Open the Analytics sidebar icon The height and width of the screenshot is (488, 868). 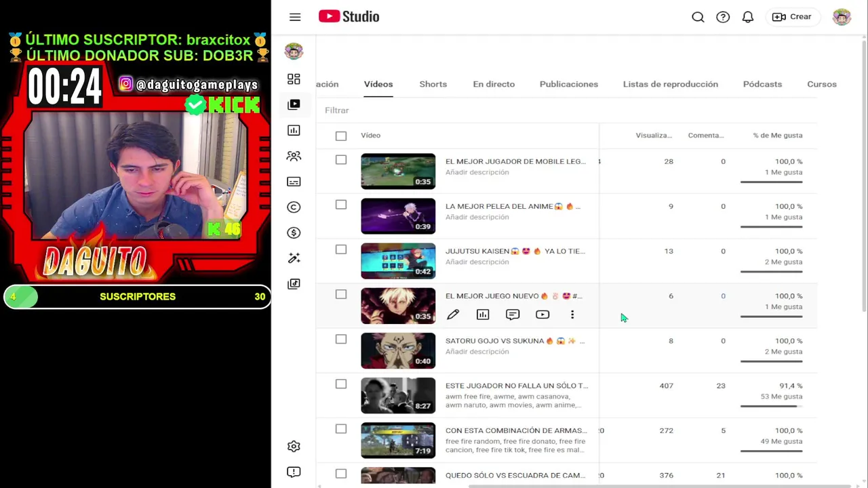coord(294,130)
